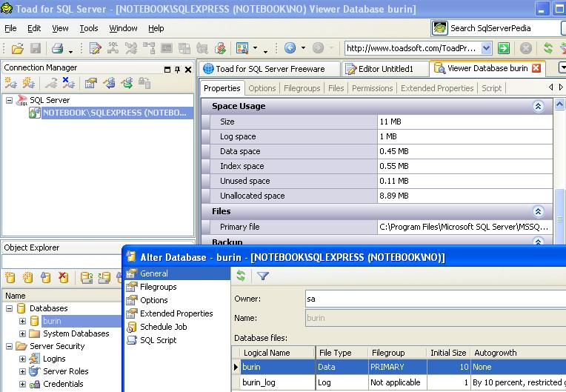Select SQL Script in Alter Database list

pyautogui.click(x=158, y=340)
